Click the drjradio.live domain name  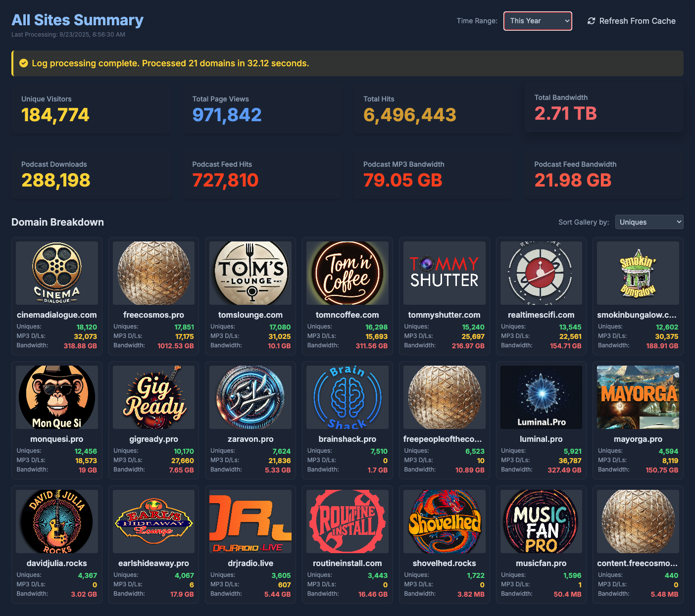(x=250, y=563)
